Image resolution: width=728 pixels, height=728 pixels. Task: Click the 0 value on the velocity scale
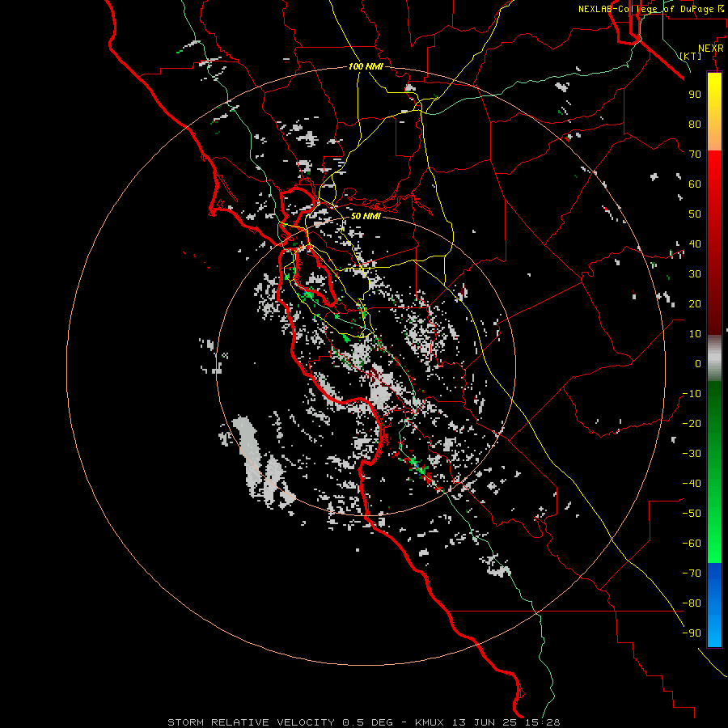click(698, 363)
